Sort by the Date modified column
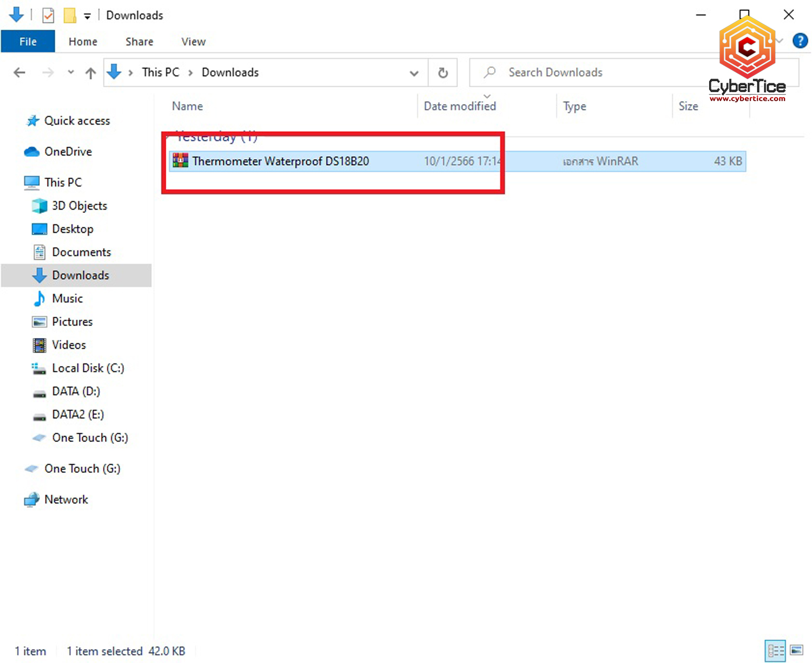 tap(460, 106)
